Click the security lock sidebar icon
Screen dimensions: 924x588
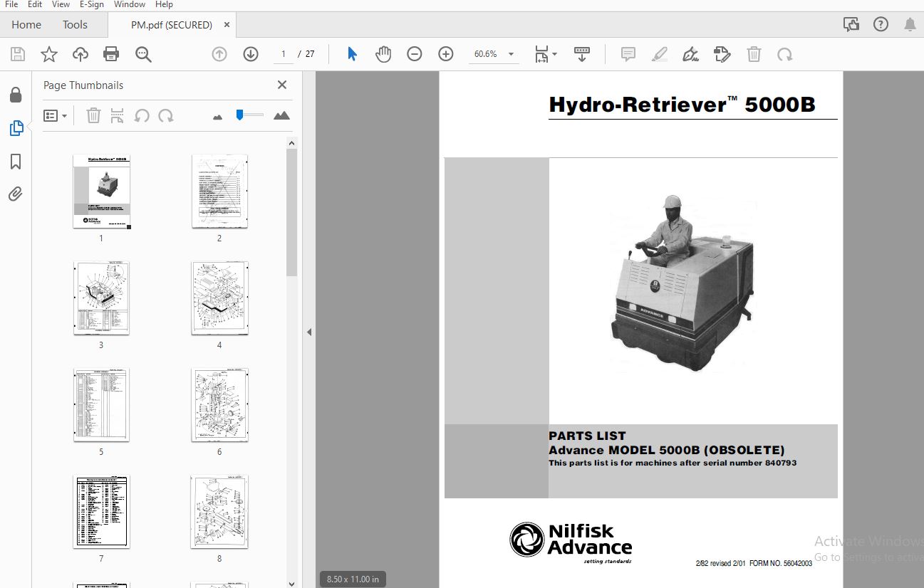pos(16,95)
